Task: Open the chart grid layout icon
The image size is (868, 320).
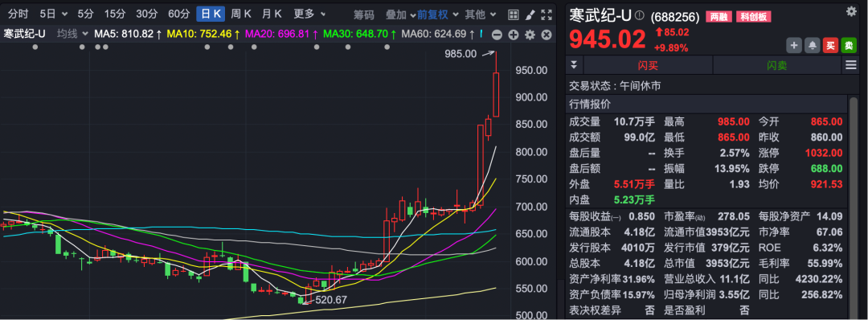Action: (513, 14)
